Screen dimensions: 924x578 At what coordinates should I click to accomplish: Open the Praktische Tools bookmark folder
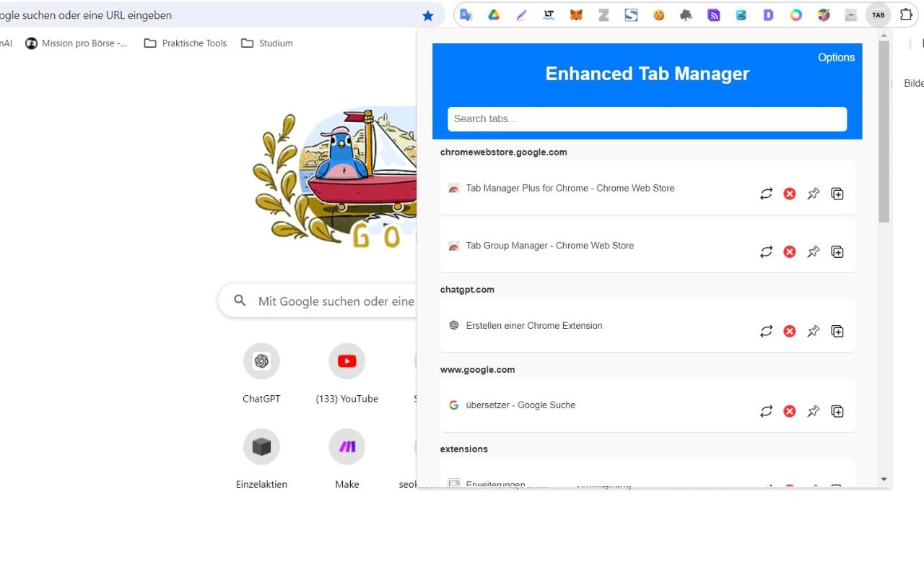point(186,43)
